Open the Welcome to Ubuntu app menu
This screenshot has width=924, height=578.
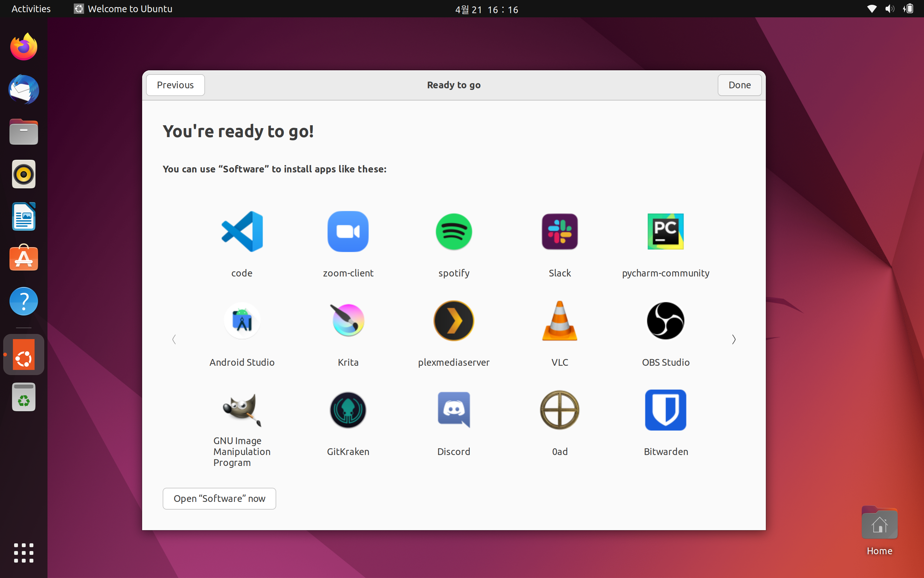123,9
